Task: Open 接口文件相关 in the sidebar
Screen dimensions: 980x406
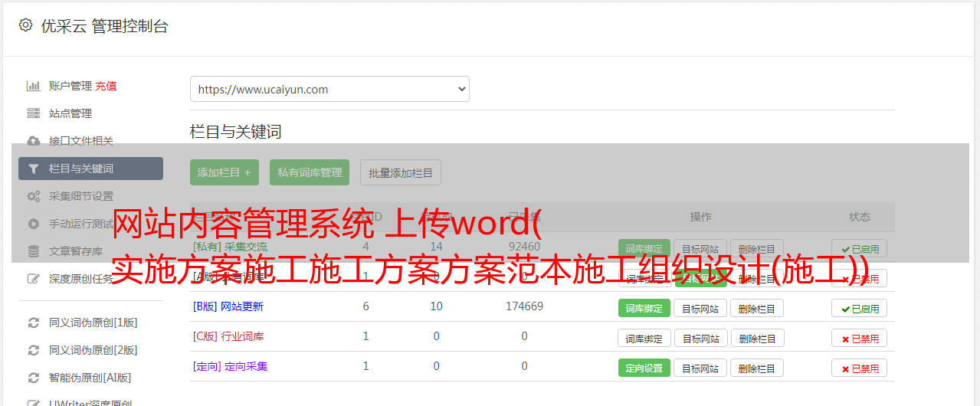Action: 81,141
